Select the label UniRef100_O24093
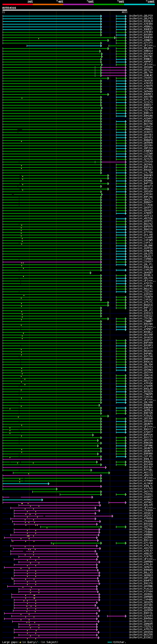The image size is (157, 644). point(141,616)
